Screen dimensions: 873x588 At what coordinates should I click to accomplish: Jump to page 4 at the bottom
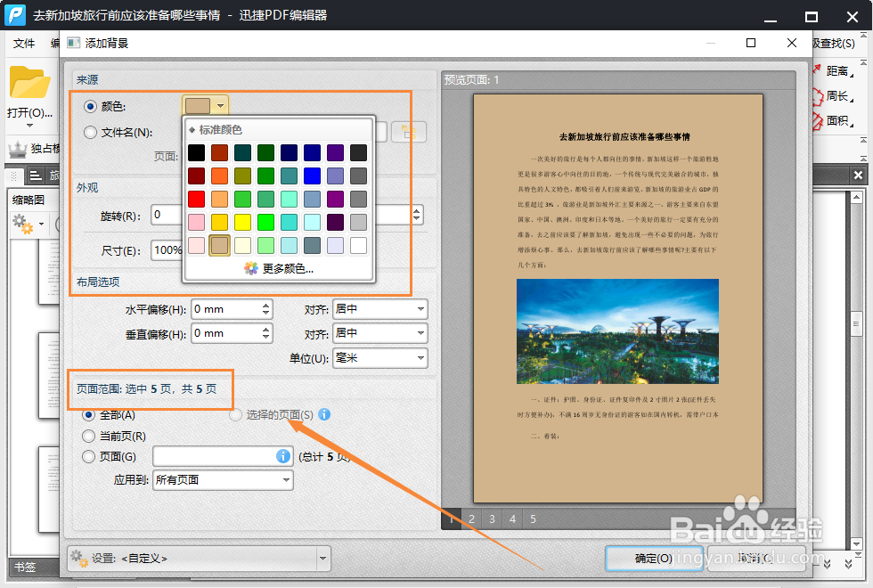click(x=512, y=519)
